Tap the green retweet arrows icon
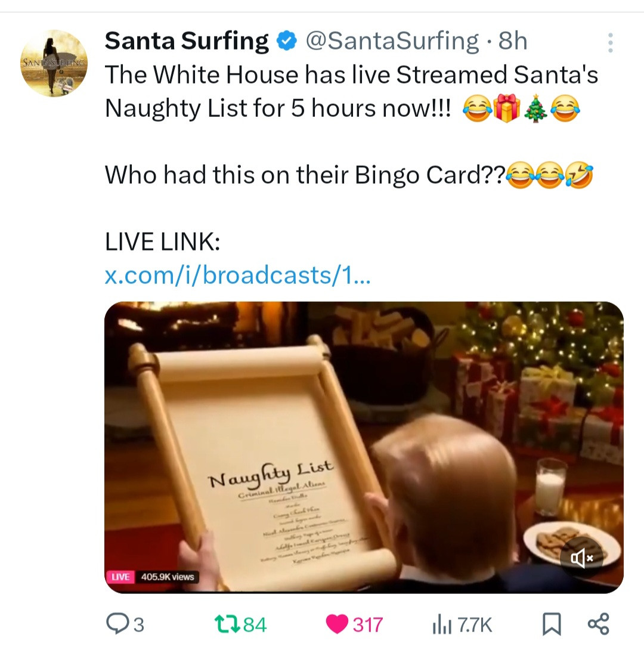 tap(227, 624)
